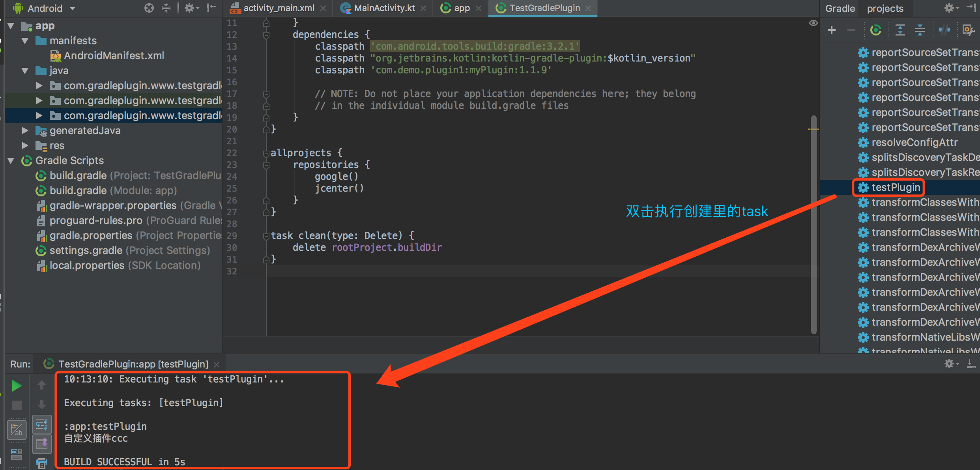Click the scroll-from-source target icon

coord(149,8)
